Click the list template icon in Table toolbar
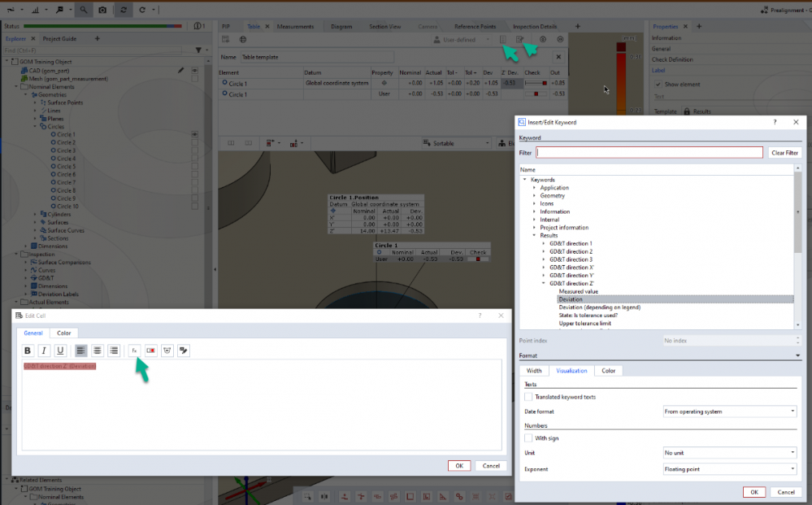 point(502,39)
